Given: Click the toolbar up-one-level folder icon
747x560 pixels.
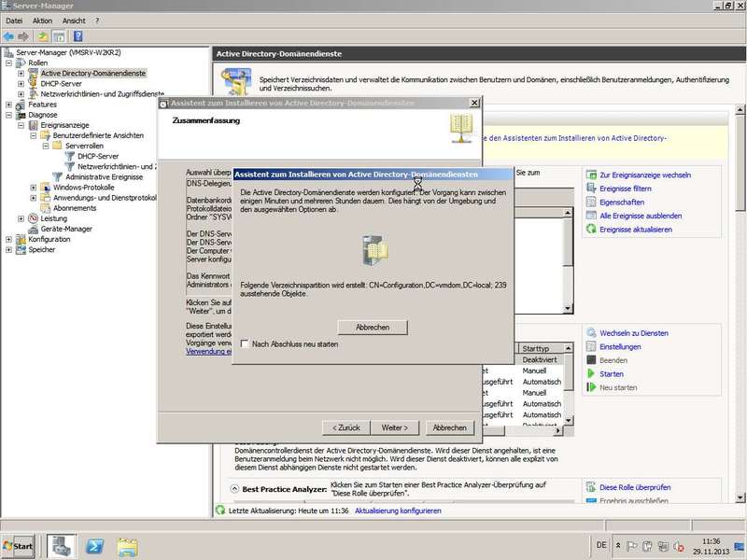Looking at the screenshot, I should pos(43,35).
